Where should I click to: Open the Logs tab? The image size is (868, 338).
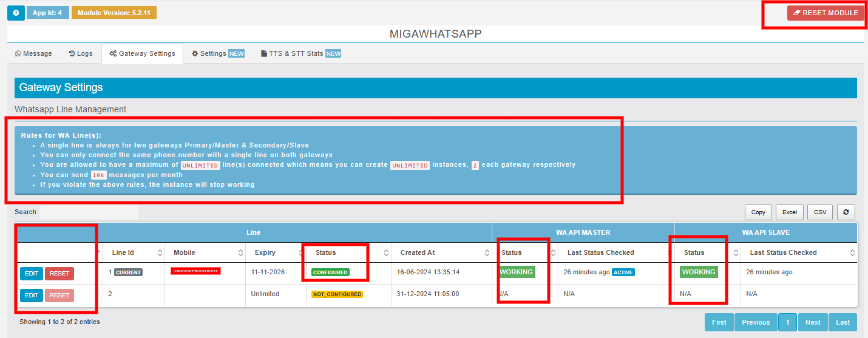(x=81, y=53)
